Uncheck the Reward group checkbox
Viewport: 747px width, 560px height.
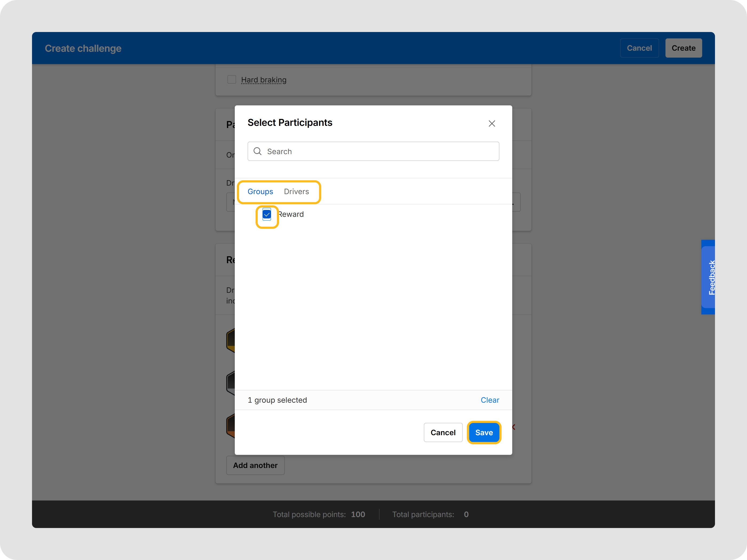(x=267, y=214)
